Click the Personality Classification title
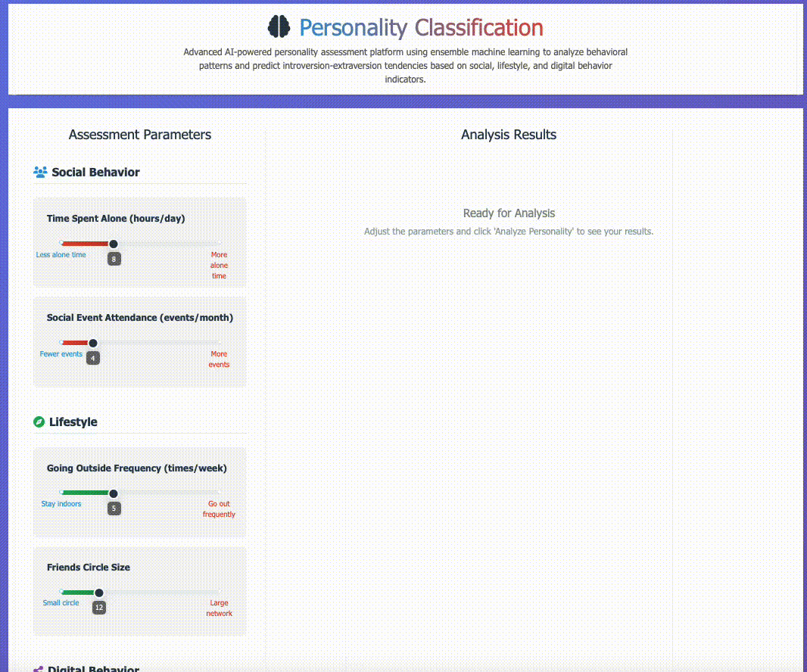Screen dimensions: 807x672 tap(421, 28)
